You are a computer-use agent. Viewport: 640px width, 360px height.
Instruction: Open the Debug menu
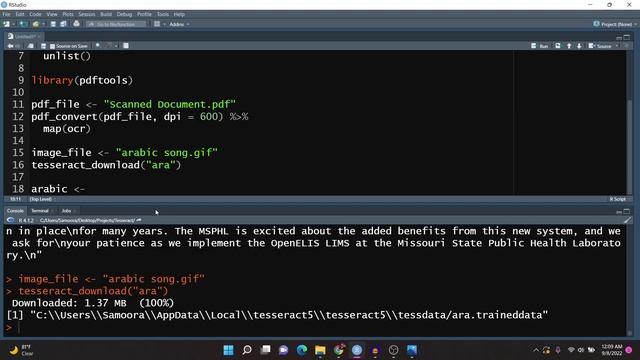(124, 14)
